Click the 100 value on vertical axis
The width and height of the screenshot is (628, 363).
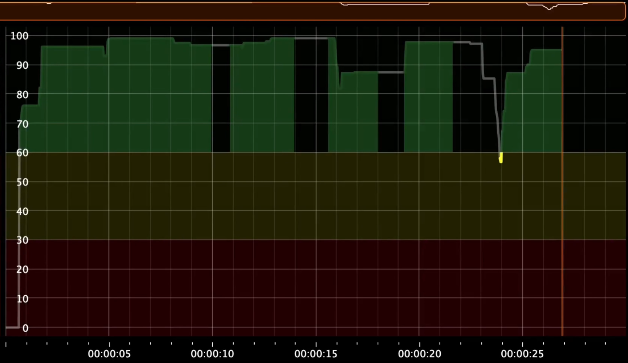click(19, 36)
